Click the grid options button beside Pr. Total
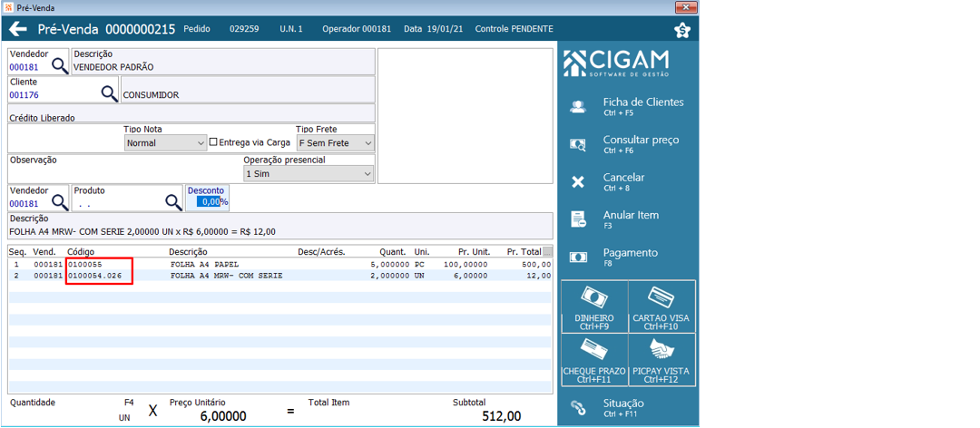 click(547, 252)
